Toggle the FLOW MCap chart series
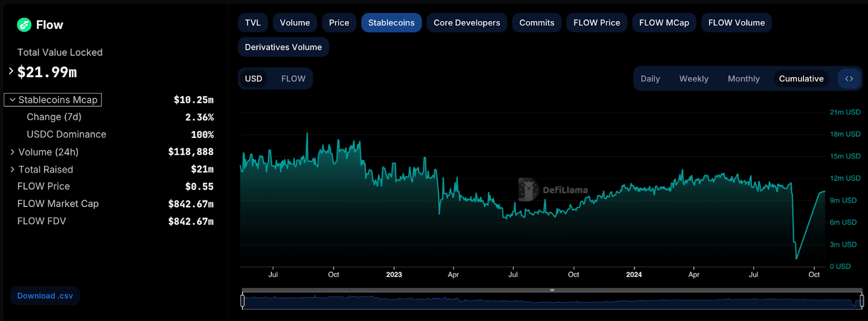868x321 pixels. (664, 23)
